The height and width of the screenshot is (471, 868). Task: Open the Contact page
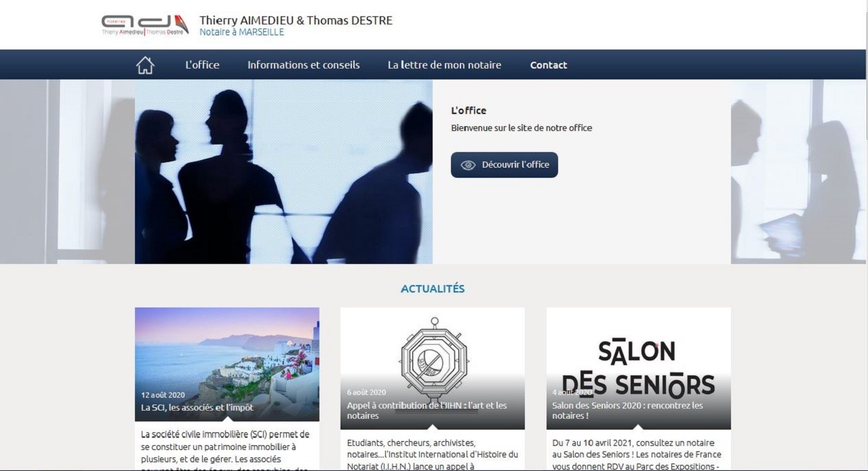[549, 65]
